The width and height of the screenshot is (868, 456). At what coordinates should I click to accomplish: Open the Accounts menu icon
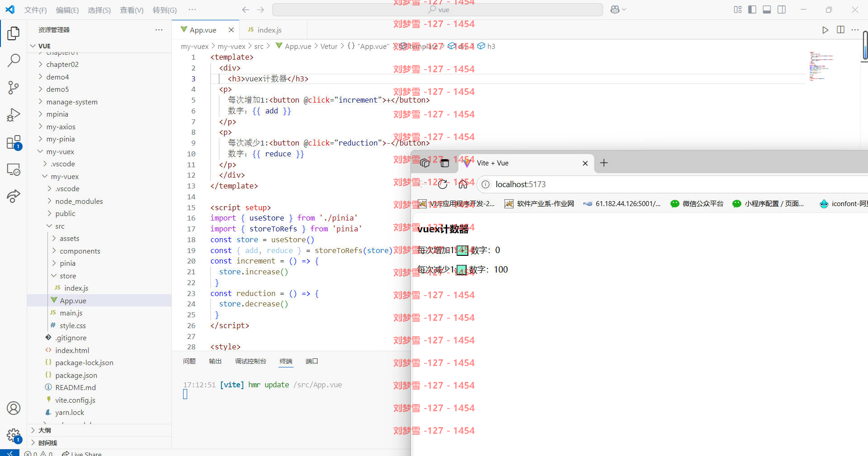pos(14,408)
